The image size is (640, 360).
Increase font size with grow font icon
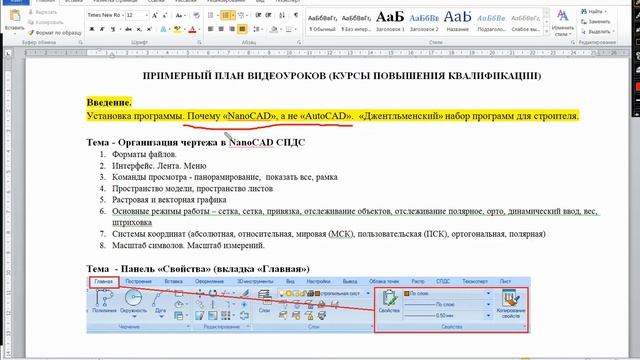155,16
